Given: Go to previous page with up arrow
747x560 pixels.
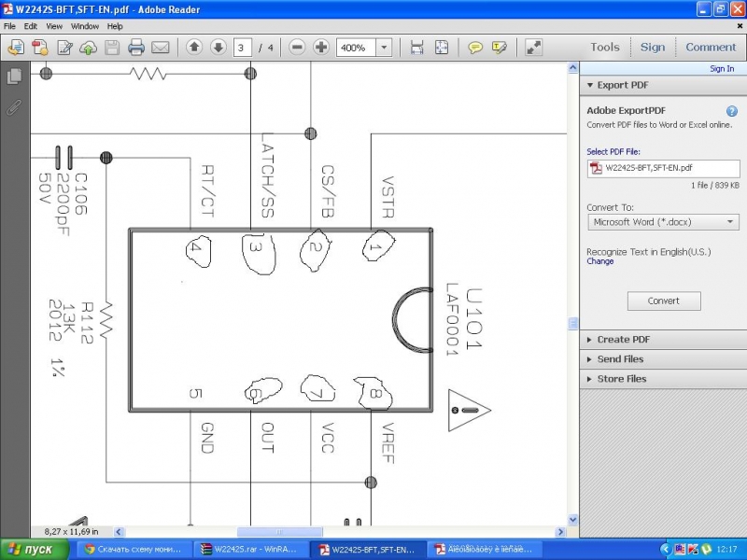Looking at the screenshot, I should [x=194, y=48].
